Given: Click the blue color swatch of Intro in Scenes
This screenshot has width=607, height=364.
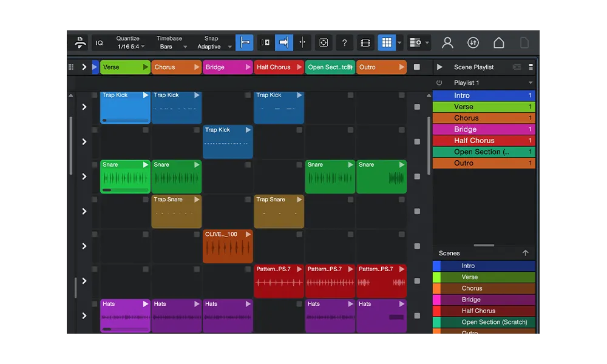Looking at the screenshot, I should (x=436, y=266).
